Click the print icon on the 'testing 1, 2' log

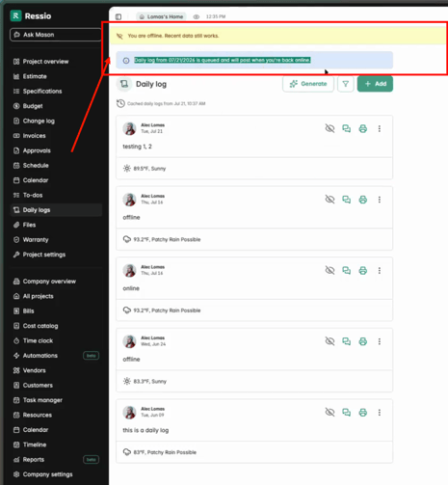(x=363, y=129)
